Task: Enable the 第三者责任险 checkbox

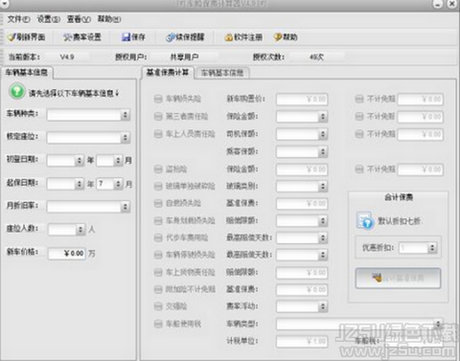Action: click(158, 116)
